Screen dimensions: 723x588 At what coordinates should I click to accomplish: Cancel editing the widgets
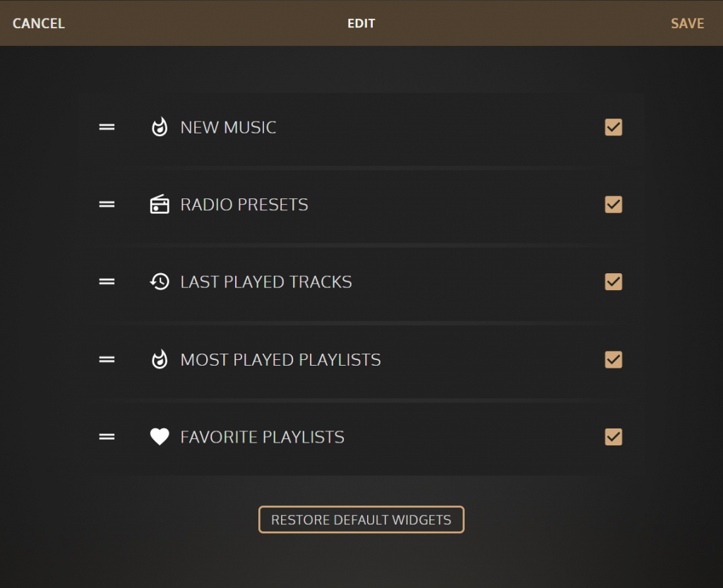point(39,23)
